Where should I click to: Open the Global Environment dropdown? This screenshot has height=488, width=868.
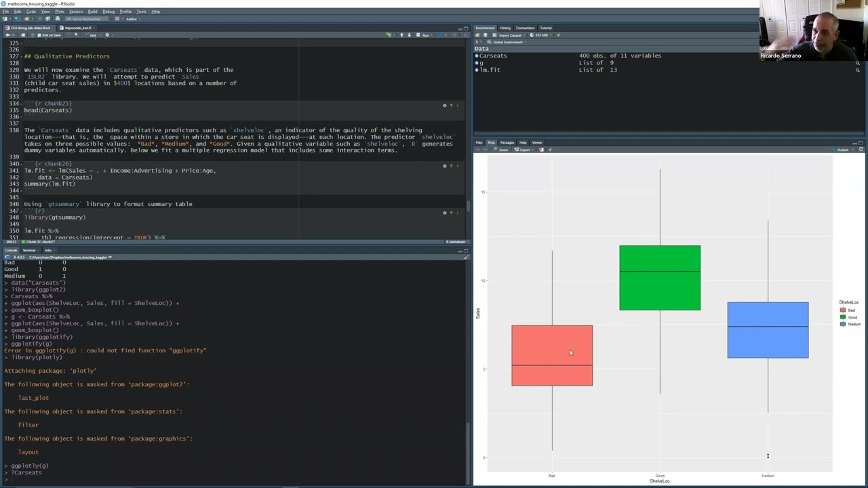click(507, 42)
